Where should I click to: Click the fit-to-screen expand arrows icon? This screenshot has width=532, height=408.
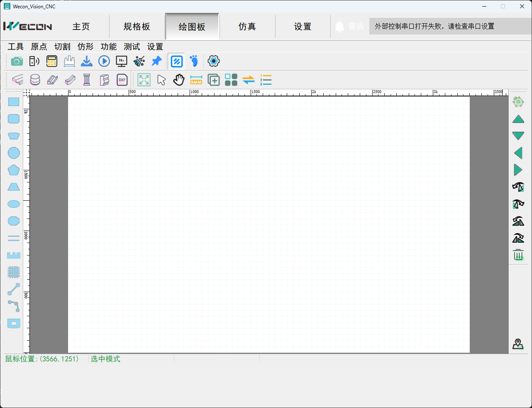[144, 80]
